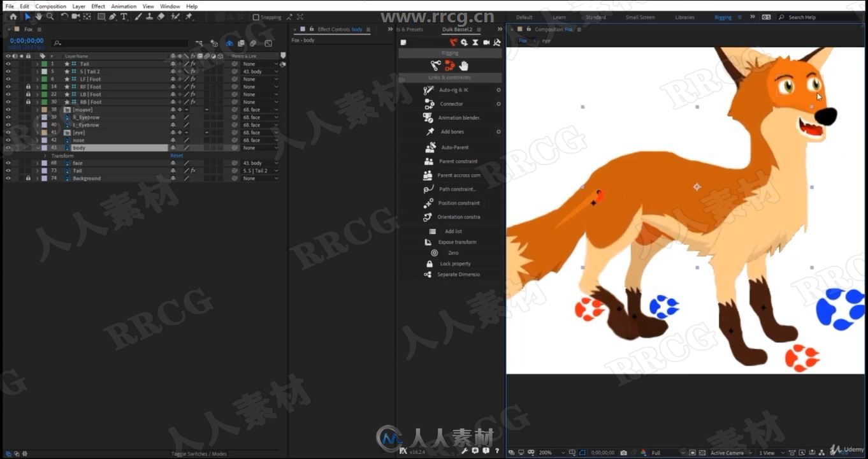868x459 pixels.
Task: Select the Zoom magnifier tool
Action: tap(50, 17)
